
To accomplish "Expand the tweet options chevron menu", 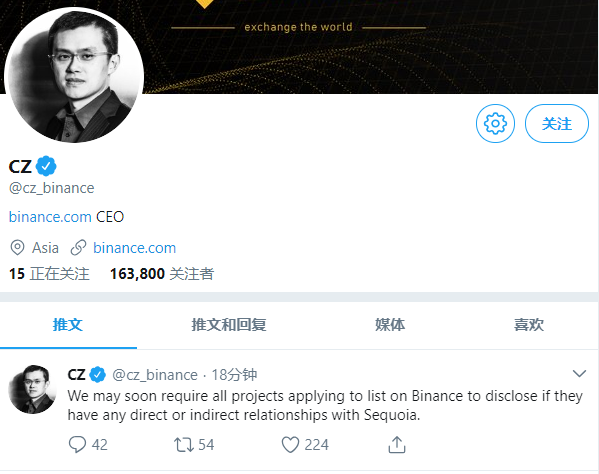I will [579, 373].
